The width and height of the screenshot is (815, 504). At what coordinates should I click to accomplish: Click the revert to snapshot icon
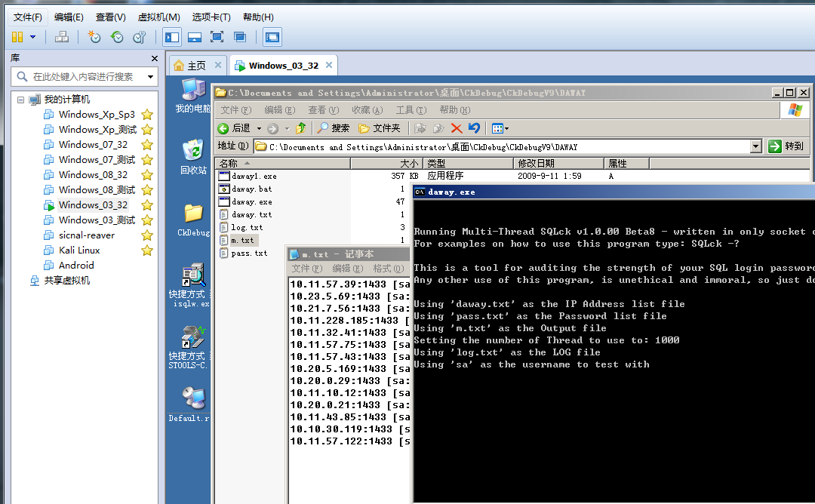pyautogui.click(x=116, y=37)
